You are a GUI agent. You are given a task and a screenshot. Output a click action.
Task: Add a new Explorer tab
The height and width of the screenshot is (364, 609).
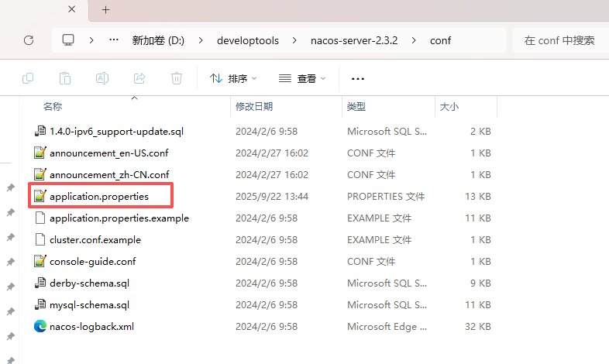[x=105, y=10]
